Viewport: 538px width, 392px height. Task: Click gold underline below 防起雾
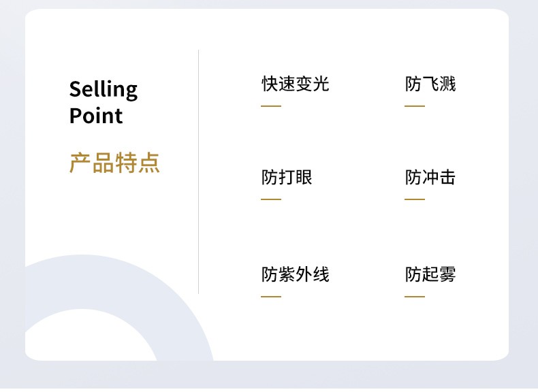pos(415,296)
